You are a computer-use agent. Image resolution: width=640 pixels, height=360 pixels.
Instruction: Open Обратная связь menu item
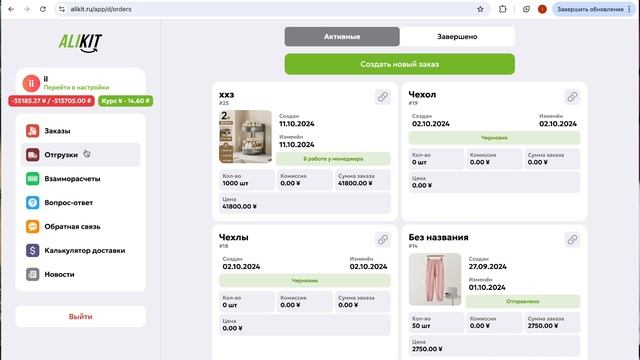[x=80, y=227]
